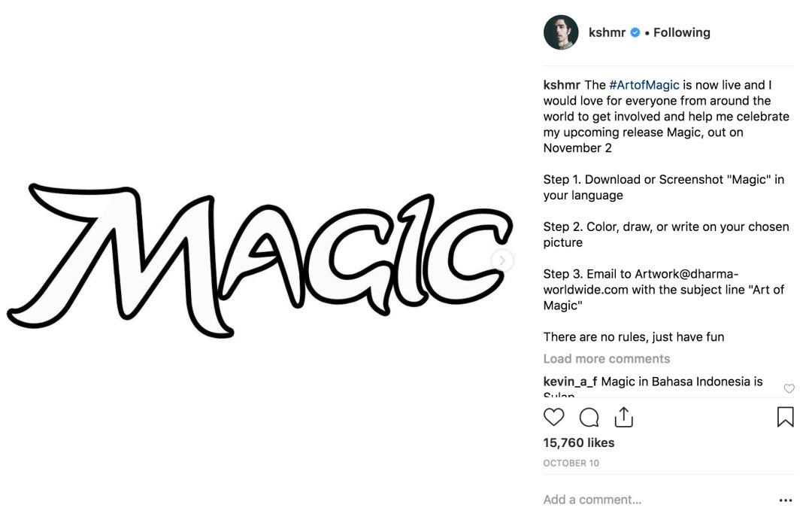Click the verified badge next to kshmr
This screenshot has height=517, width=812.
635,32
